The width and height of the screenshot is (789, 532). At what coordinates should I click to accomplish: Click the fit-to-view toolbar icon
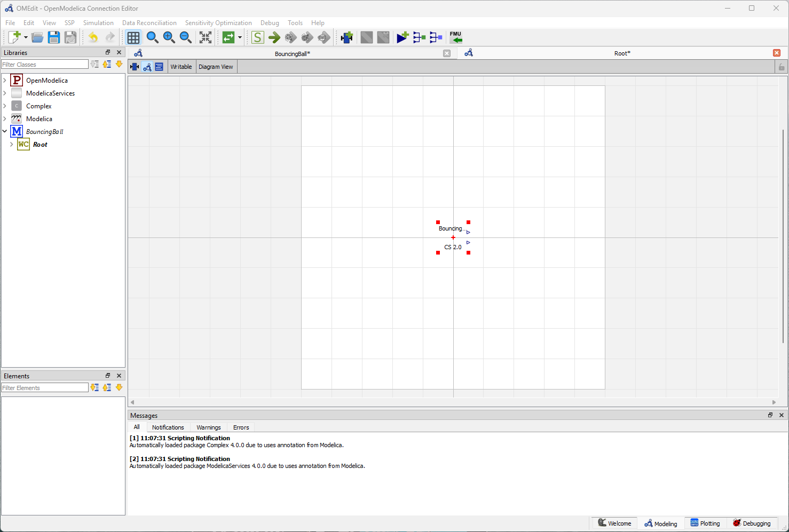pos(206,37)
